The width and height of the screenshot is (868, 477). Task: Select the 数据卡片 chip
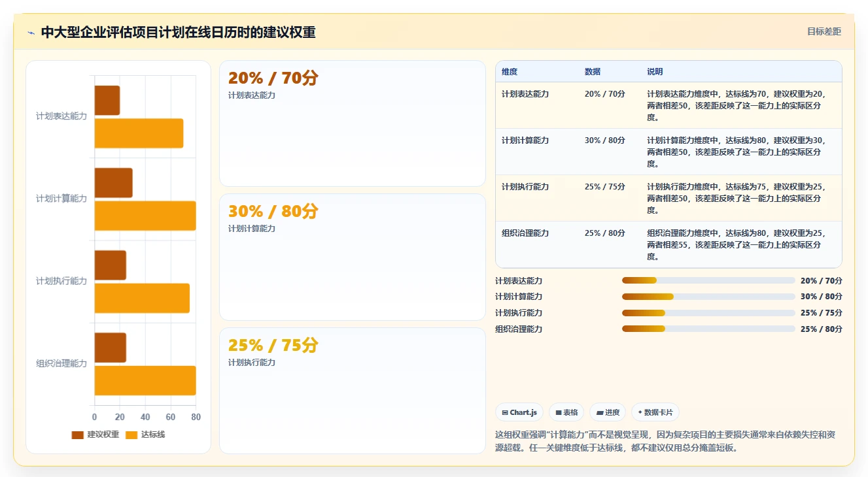pyautogui.click(x=655, y=412)
